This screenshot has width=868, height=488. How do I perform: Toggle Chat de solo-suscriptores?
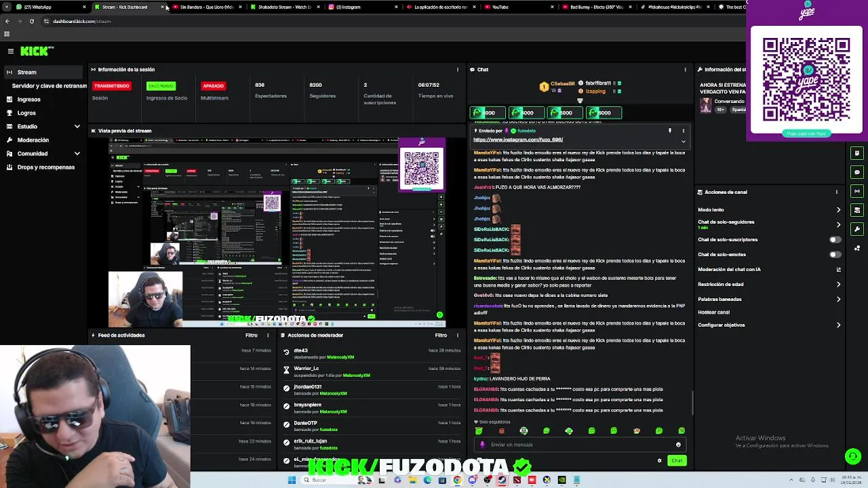click(x=835, y=239)
